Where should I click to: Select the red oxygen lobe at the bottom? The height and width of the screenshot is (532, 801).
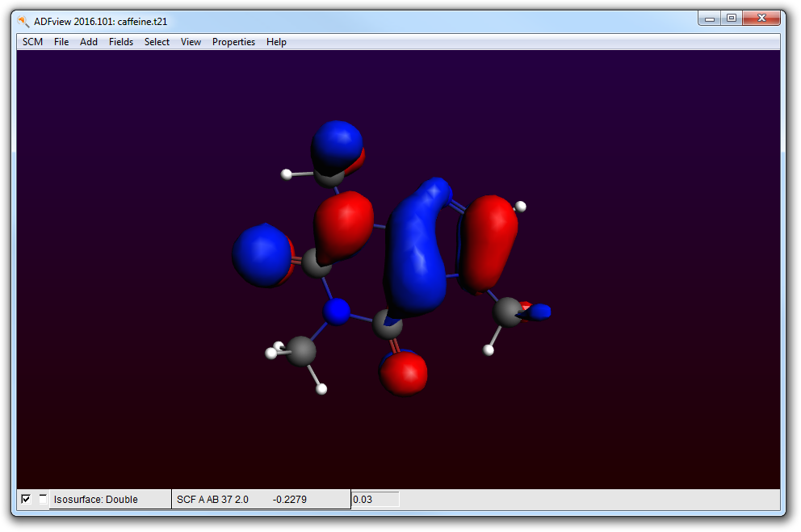point(404,373)
